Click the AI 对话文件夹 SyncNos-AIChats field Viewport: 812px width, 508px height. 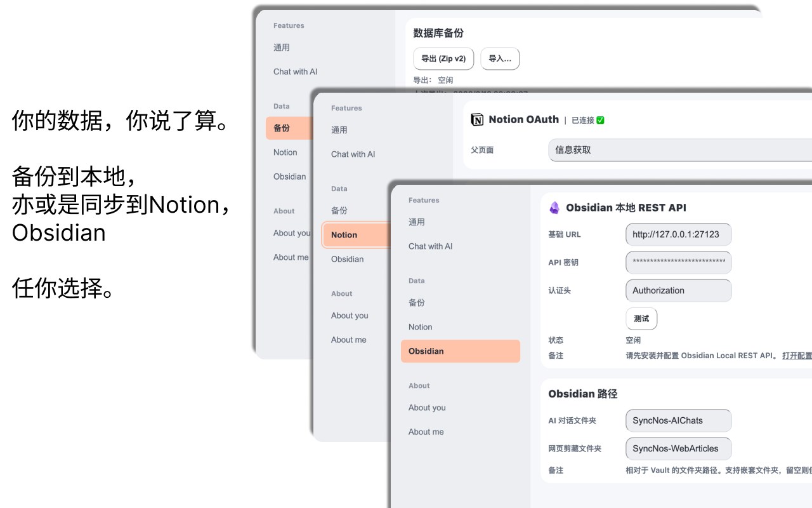678,420
